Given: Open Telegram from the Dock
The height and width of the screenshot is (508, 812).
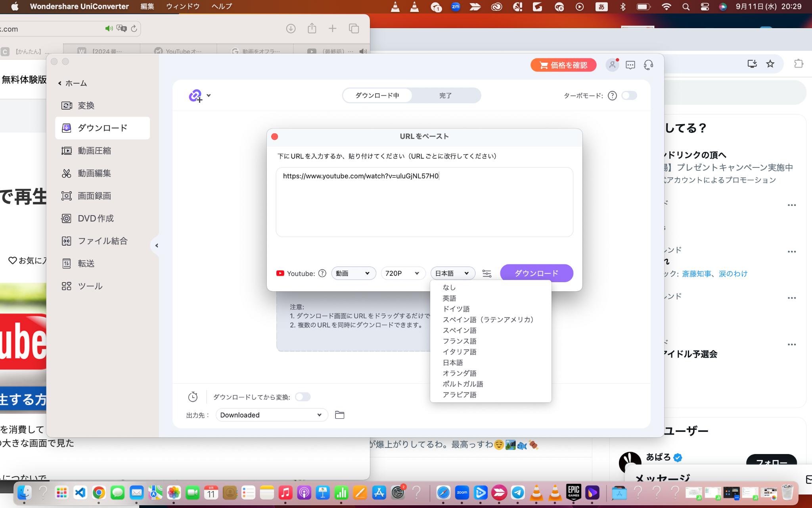Looking at the screenshot, I should coord(518,493).
